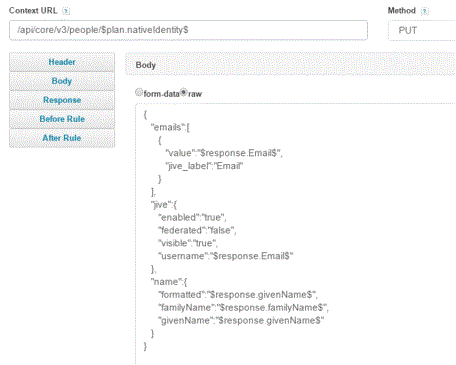Viewport: 456px width, 365px height.
Task: Select the form-data radio button
Action: point(139,92)
